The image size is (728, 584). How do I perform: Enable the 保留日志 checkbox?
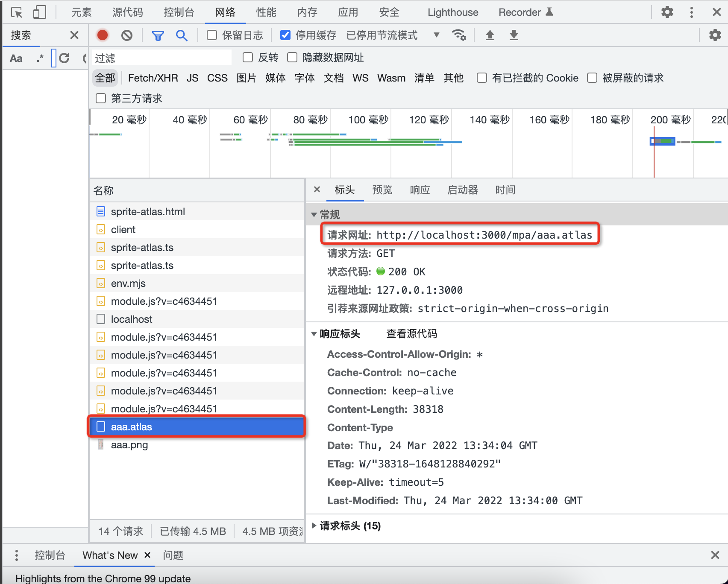click(212, 35)
